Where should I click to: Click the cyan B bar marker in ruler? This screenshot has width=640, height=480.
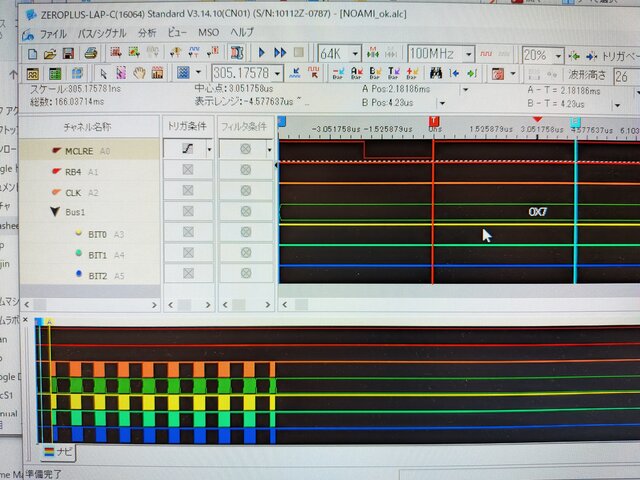575,122
